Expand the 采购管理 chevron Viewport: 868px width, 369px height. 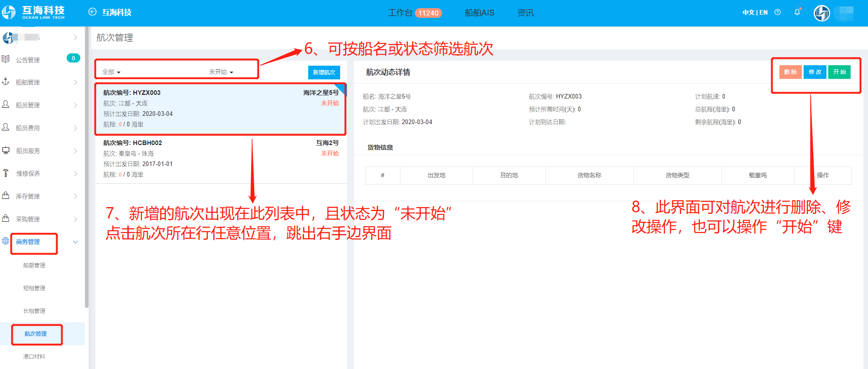pos(76,219)
